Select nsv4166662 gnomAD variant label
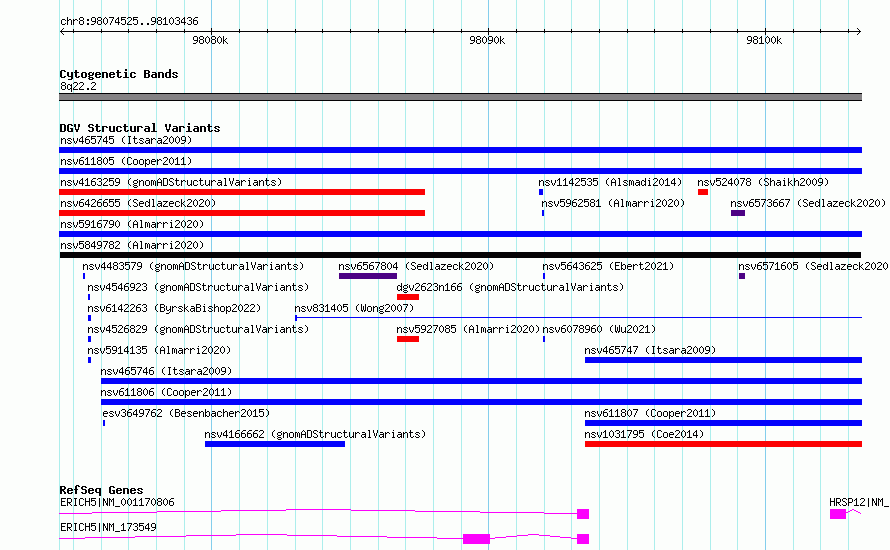This screenshot has height=550, width=890. (315, 434)
